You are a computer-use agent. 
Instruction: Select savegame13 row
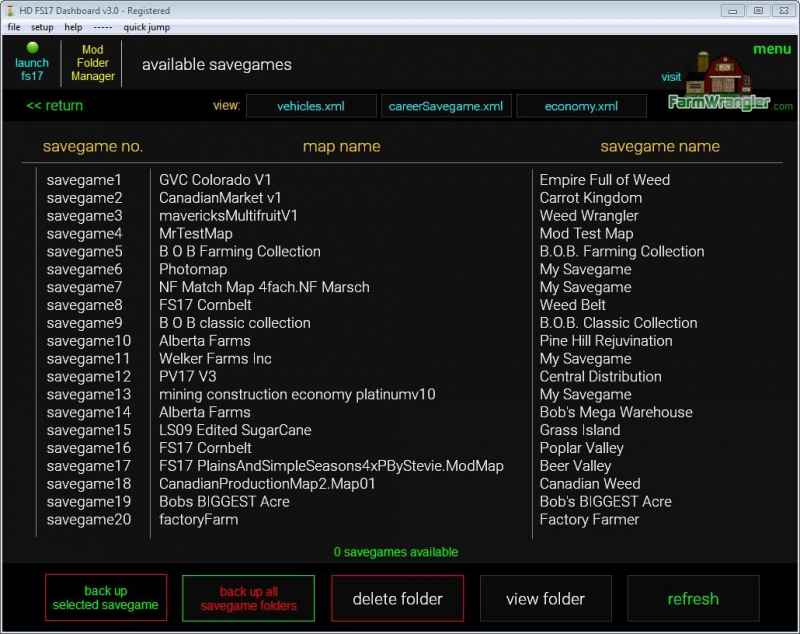[x=89, y=394]
